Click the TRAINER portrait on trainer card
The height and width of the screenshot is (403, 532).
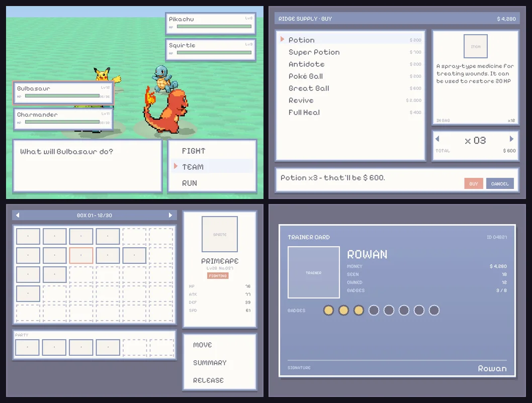coord(314,272)
